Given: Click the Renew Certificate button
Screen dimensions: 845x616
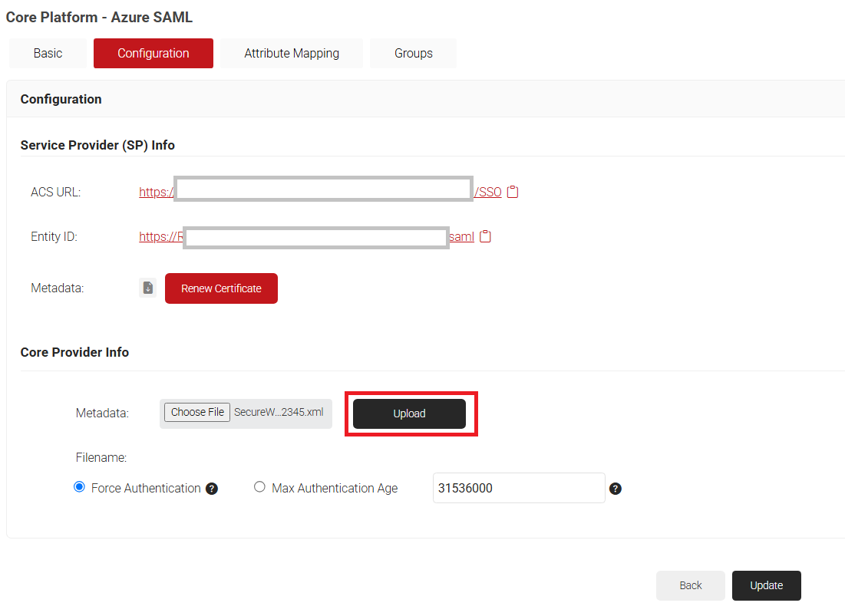Looking at the screenshot, I should click(221, 288).
